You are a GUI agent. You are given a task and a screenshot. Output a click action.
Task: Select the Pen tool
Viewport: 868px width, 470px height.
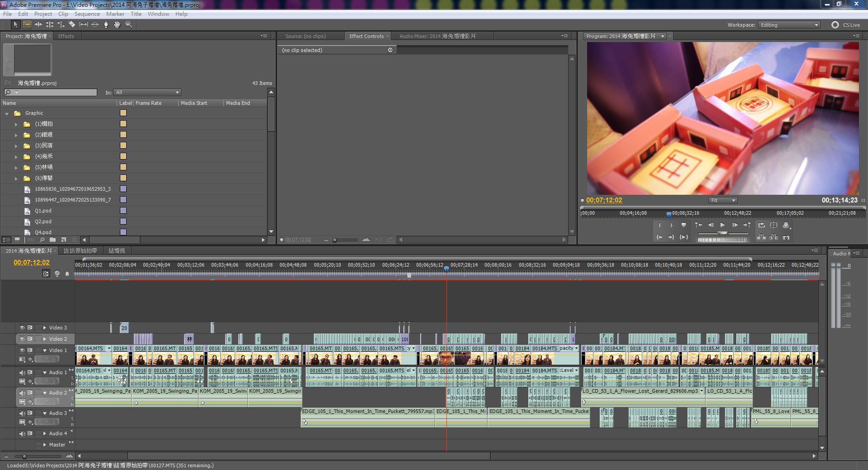tap(106, 25)
